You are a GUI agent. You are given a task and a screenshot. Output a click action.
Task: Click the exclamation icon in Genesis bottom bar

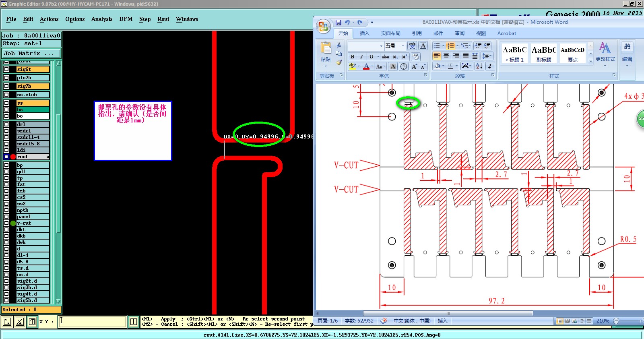click(134, 321)
